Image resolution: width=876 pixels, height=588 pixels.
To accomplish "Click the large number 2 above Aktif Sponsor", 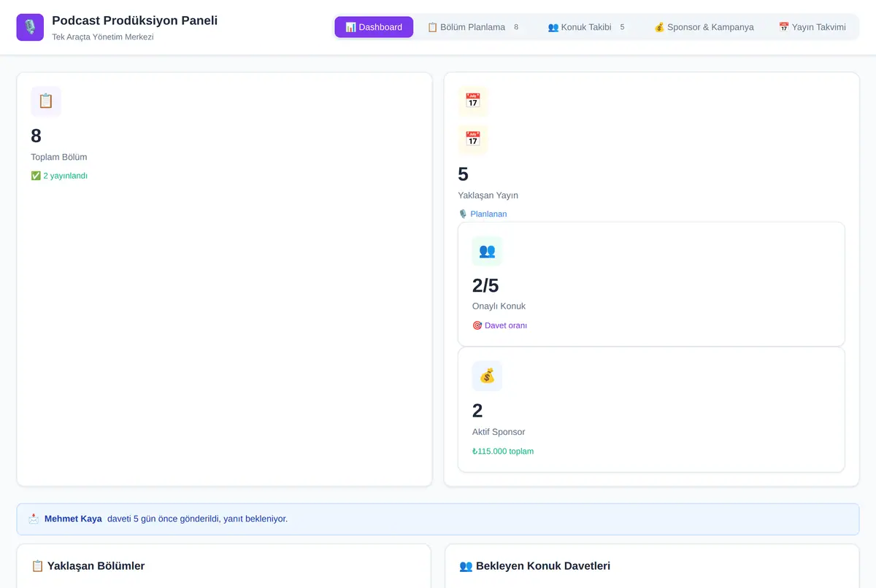I will [477, 411].
